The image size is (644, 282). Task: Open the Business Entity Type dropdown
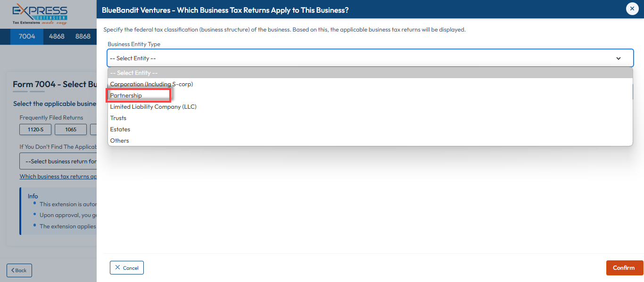click(x=370, y=58)
